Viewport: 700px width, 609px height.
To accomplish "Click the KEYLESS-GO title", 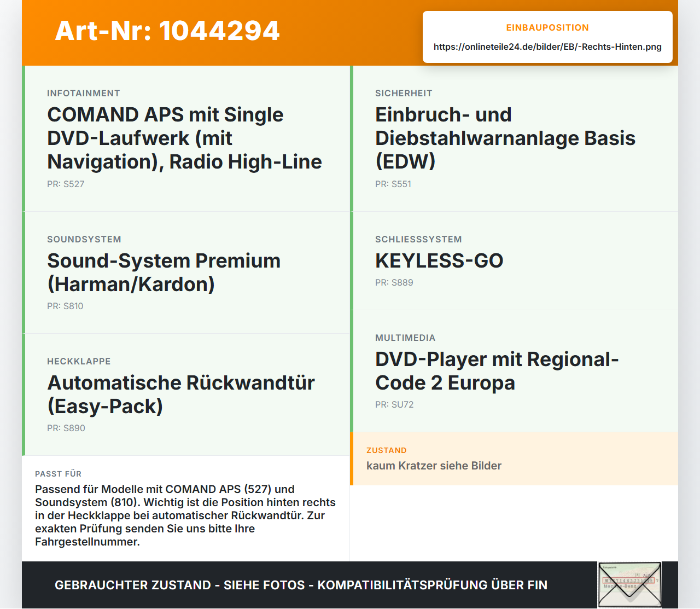I will point(439,261).
